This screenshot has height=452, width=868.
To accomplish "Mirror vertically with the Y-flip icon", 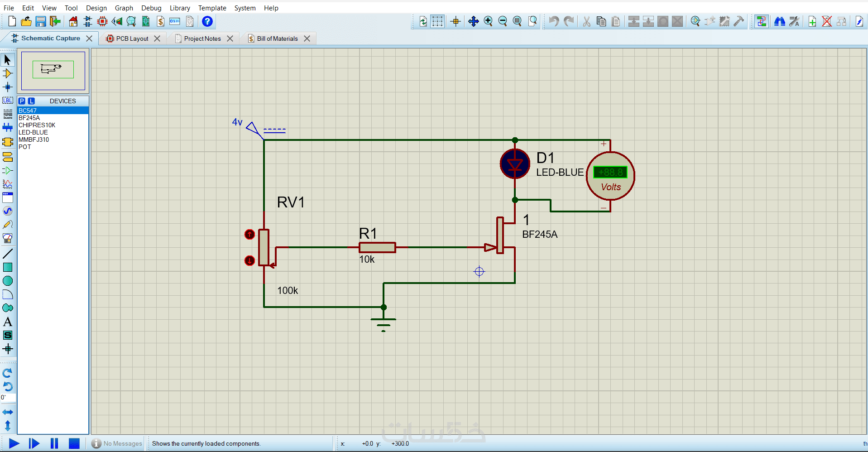I will (x=8, y=426).
